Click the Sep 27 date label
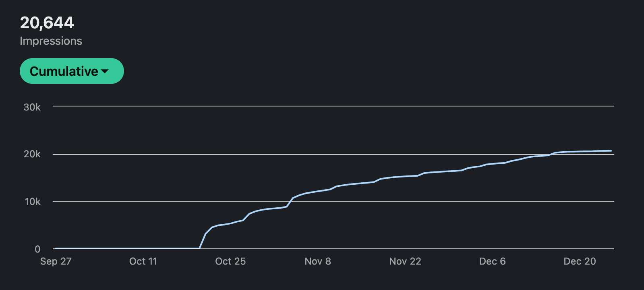This screenshot has width=644, height=290. (56, 261)
